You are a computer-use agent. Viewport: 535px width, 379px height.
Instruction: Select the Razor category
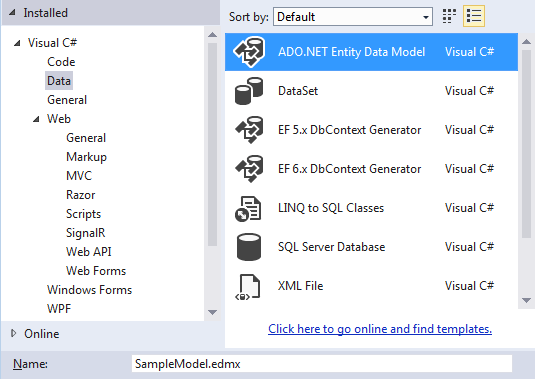point(81,195)
